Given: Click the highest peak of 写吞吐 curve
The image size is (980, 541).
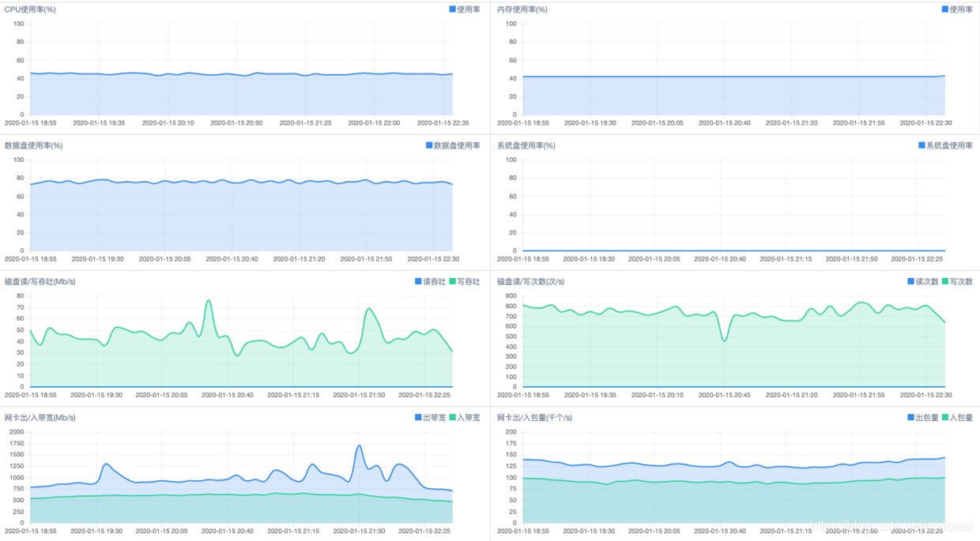Looking at the screenshot, I should (209, 300).
